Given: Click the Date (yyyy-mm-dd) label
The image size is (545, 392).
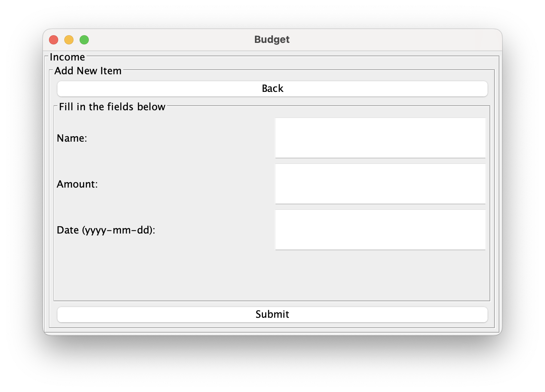Looking at the screenshot, I should tap(106, 230).
